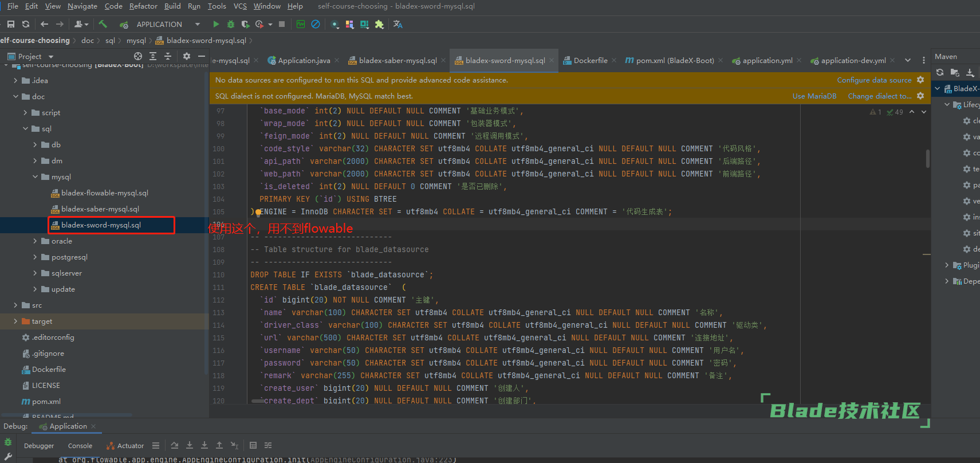Expand the script folder
This screenshot has height=463, width=980.
click(25, 113)
